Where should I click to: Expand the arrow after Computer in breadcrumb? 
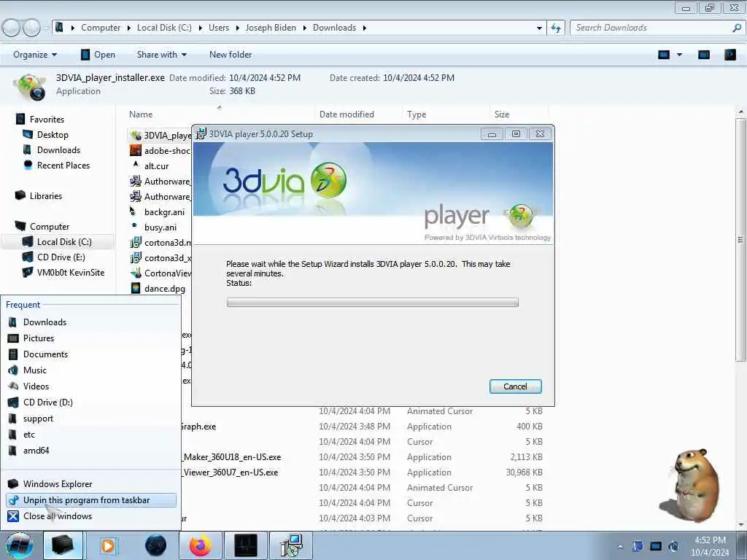(128, 28)
